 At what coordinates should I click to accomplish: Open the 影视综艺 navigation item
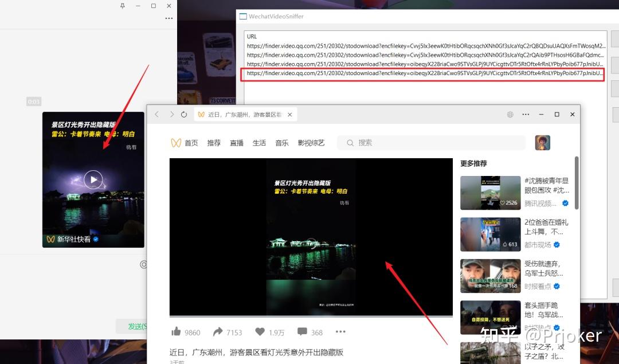(311, 143)
